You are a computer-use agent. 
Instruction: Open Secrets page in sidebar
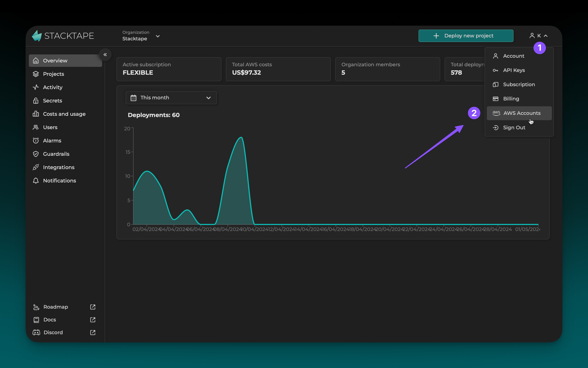65,100
